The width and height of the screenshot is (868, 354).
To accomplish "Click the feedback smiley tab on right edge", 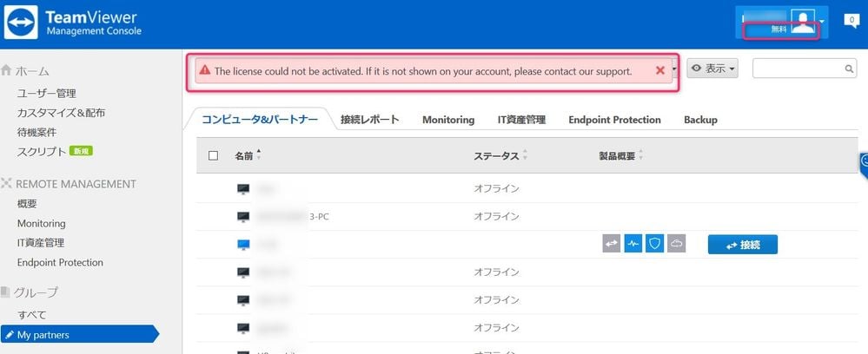I will point(864,165).
